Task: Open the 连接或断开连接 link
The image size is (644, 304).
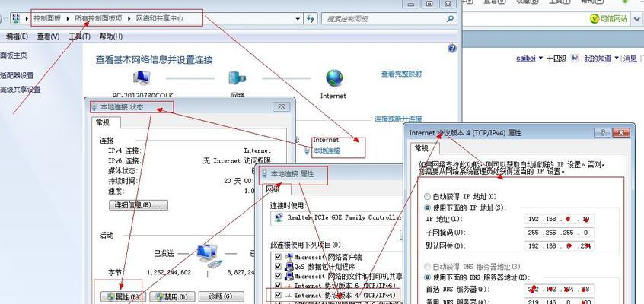Action: pyautogui.click(x=398, y=119)
